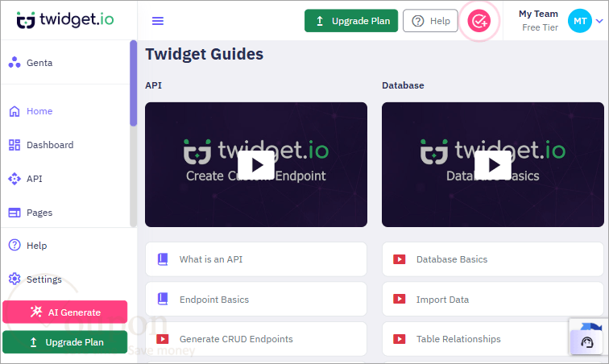Click the sidebar scrollbar thumb
The image size is (609, 364).
click(x=133, y=83)
